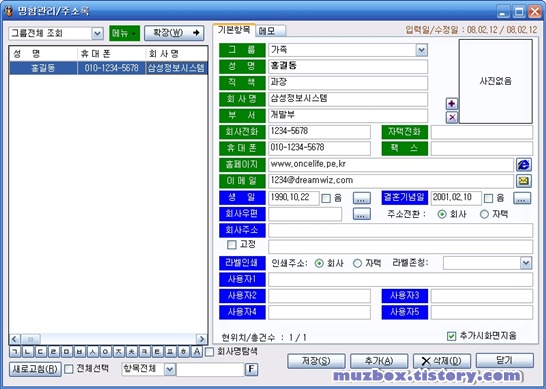The height and width of the screenshot is (389, 546).
Task: Toggle the 결혼기념일 lunar 음 checkbox
Action: 489,199
